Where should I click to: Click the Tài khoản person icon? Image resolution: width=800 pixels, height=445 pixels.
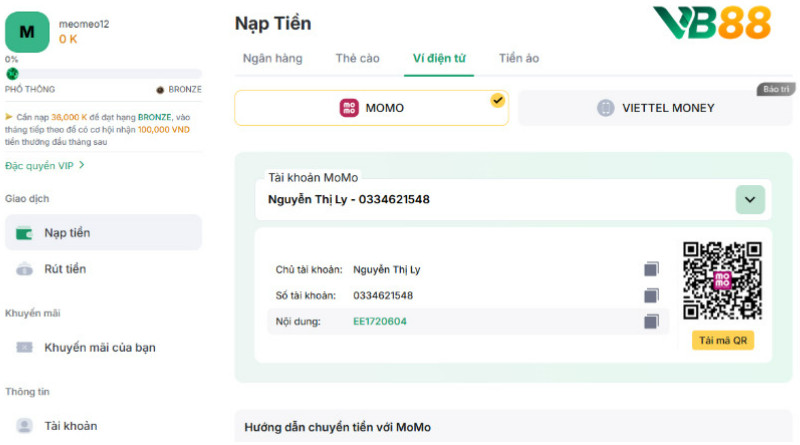click(26, 426)
